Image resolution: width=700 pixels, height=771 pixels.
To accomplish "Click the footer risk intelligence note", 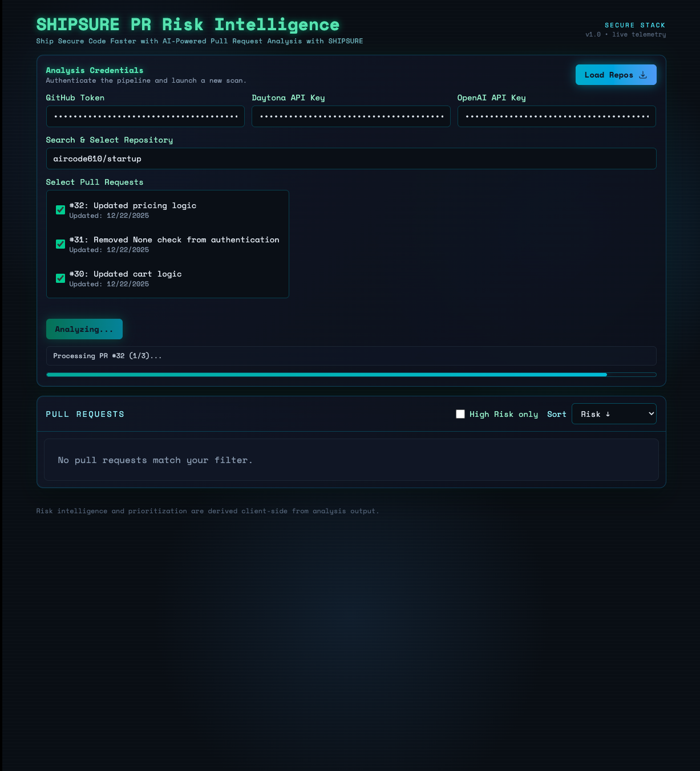I will point(208,511).
